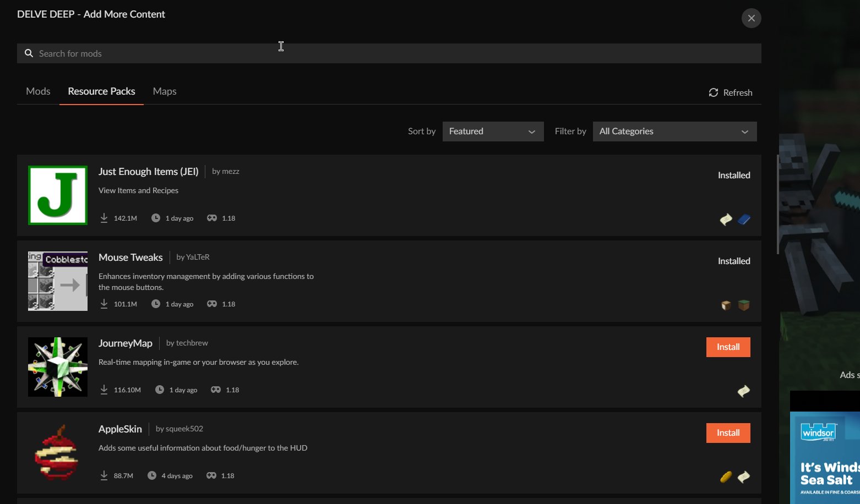Image resolution: width=860 pixels, height=504 pixels.
Task: Install the AppleSkin mod
Action: pyautogui.click(x=728, y=433)
